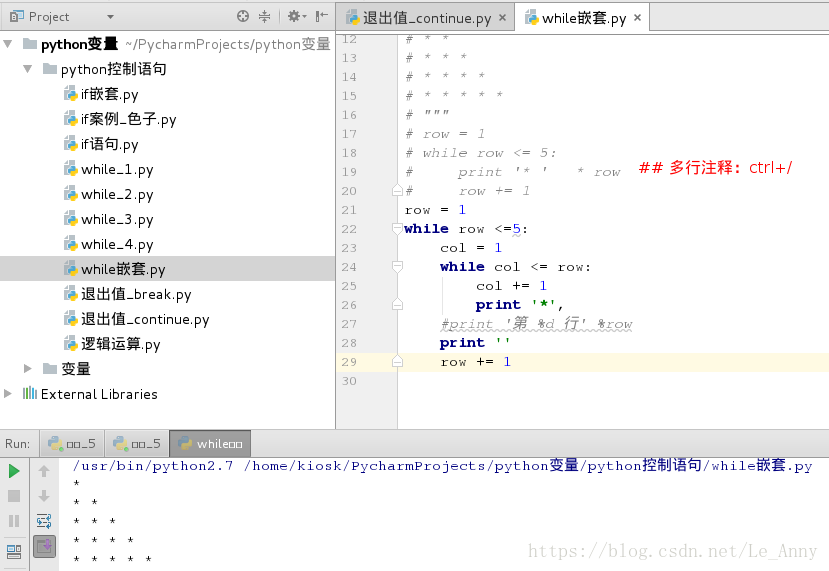Image resolution: width=829 pixels, height=571 pixels.
Task: Toggle soft-wrap in Run console
Action: pos(44,521)
